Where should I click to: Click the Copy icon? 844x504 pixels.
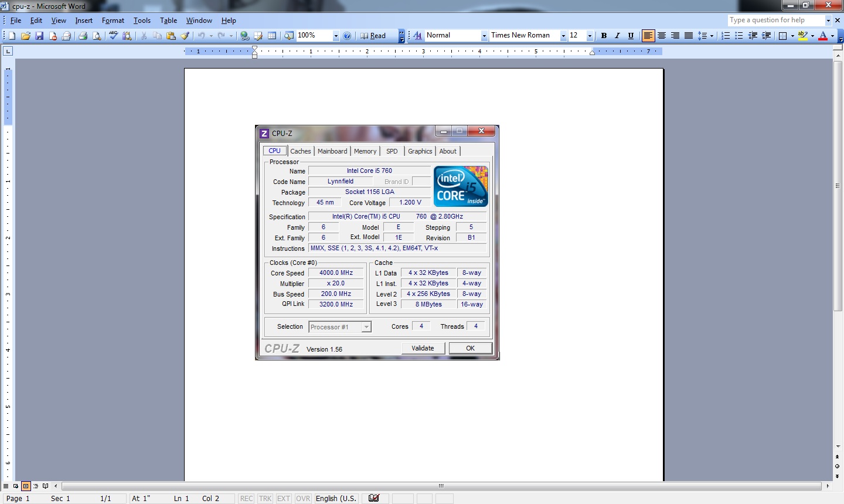tap(157, 36)
